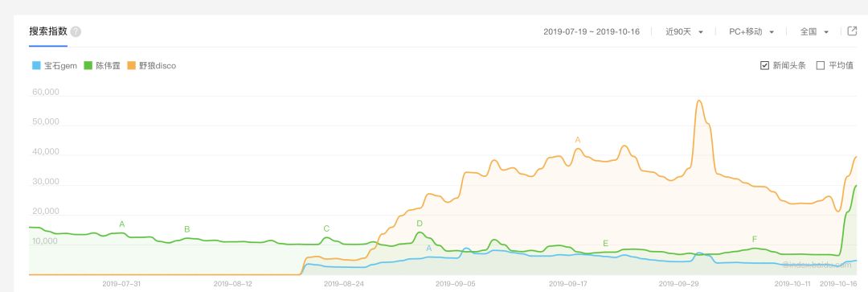868x292 pixels.
Task: Click the orange news marker A on 野狼disco line
Action: pyautogui.click(x=577, y=140)
